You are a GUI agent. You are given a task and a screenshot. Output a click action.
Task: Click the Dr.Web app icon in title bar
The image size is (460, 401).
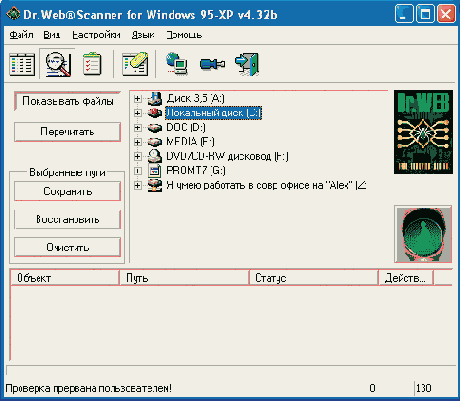[x=13, y=14]
